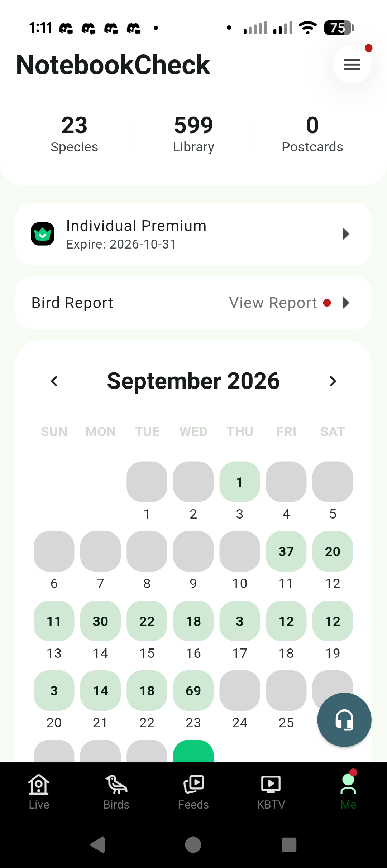387x868 pixels.
Task: Select September 11 with 37 captures
Action: point(286,551)
